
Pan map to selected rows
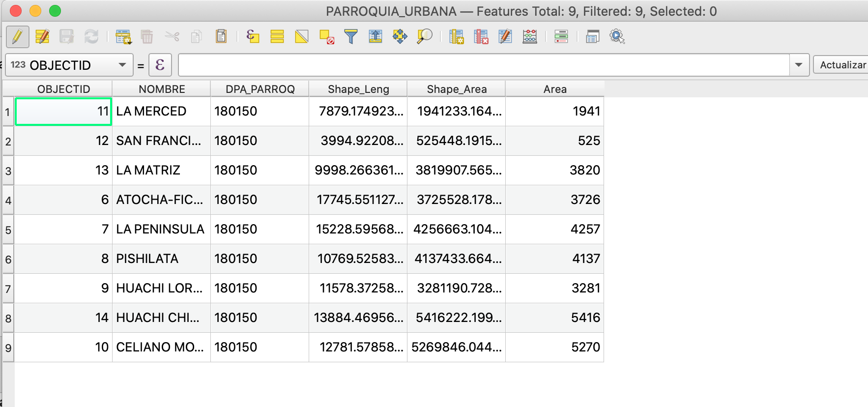pos(400,36)
